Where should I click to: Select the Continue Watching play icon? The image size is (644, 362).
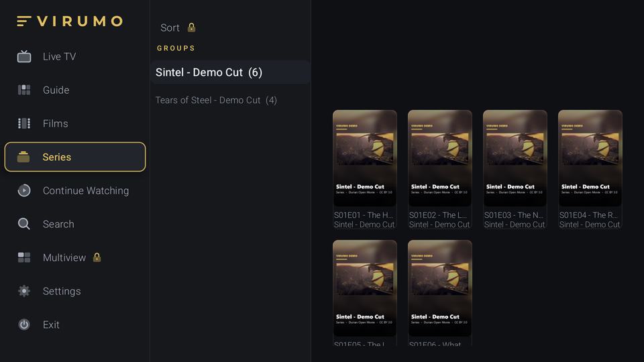(x=24, y=190)
